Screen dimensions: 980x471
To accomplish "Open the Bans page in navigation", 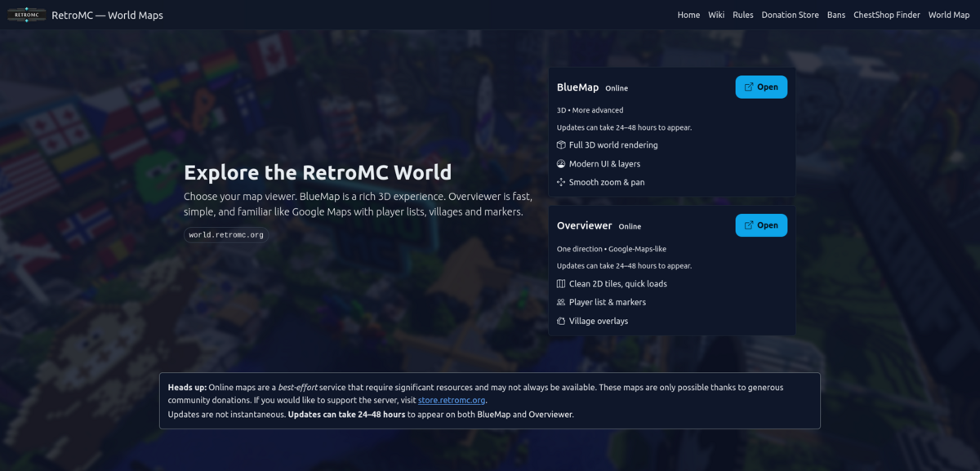I will pos(836,15).
